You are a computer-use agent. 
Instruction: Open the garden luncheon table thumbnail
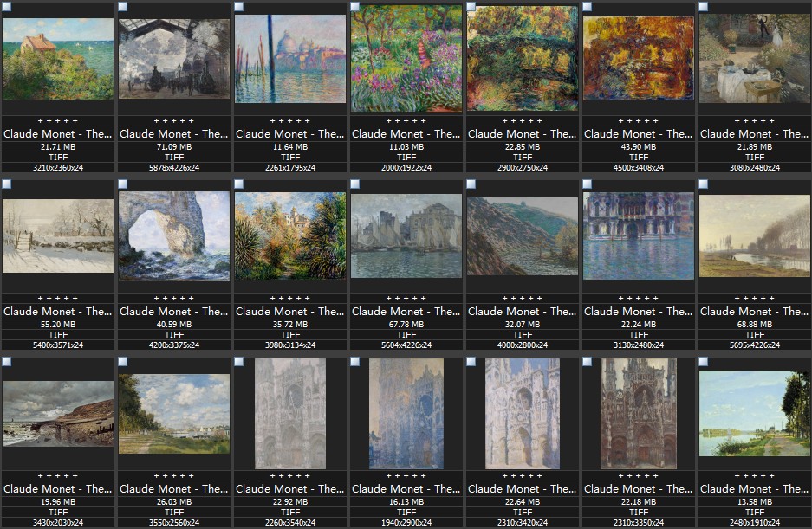click(755, 59)
